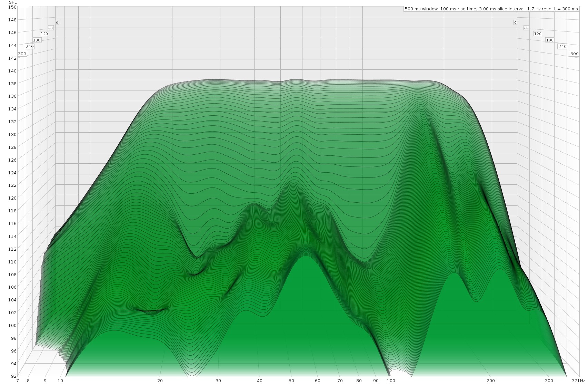Viewport: 588px width, 385px height.
Task: Select the 146 value on the SPL axis
Action: pos(12,33)
